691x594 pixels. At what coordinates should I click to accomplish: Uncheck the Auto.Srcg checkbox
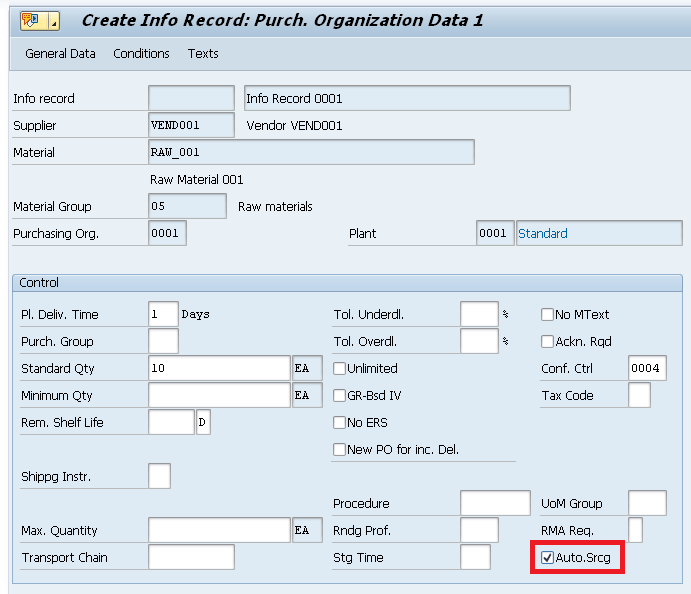547,557
